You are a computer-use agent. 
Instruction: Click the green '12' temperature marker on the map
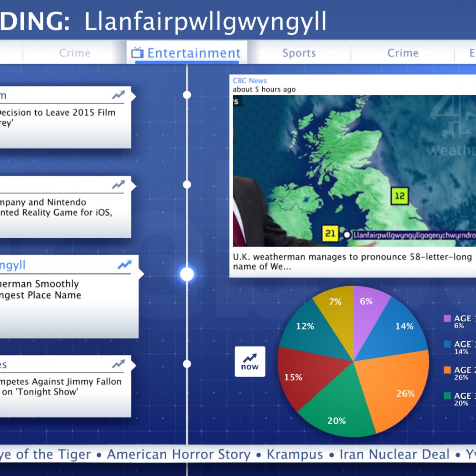click(399, 196)
